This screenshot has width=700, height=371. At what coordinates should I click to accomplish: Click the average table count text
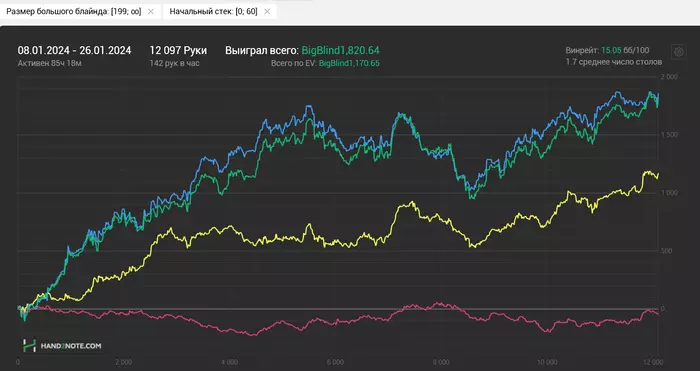pos(614,62)
